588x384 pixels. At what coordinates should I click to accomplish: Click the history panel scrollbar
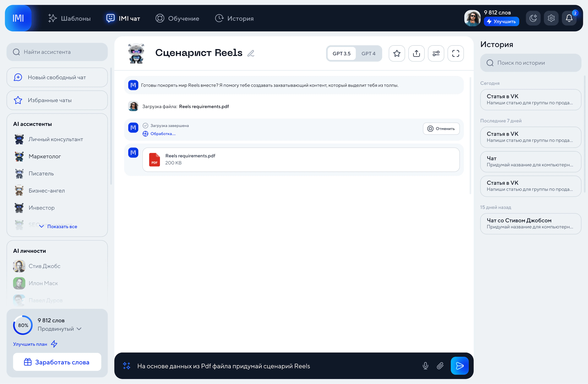pyautogui.click(x=584, y=134)
